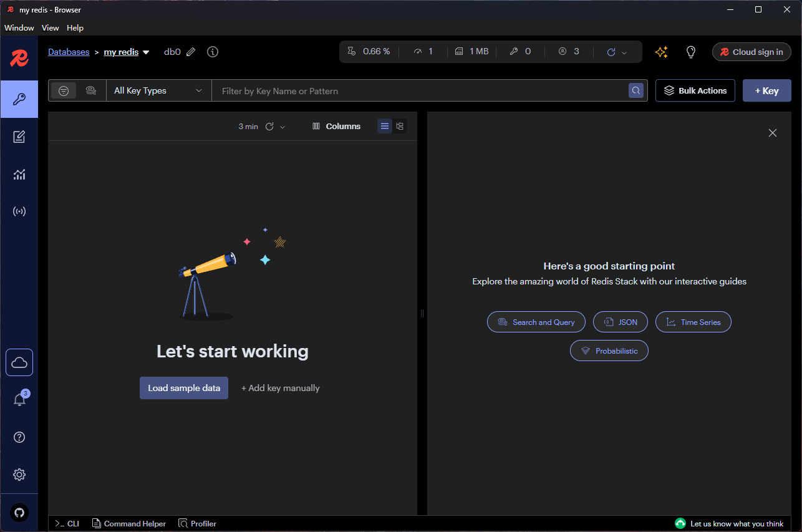Click Let us know what you think
The height and width of the screenshot is (532, 802).
tap(730, 523)
